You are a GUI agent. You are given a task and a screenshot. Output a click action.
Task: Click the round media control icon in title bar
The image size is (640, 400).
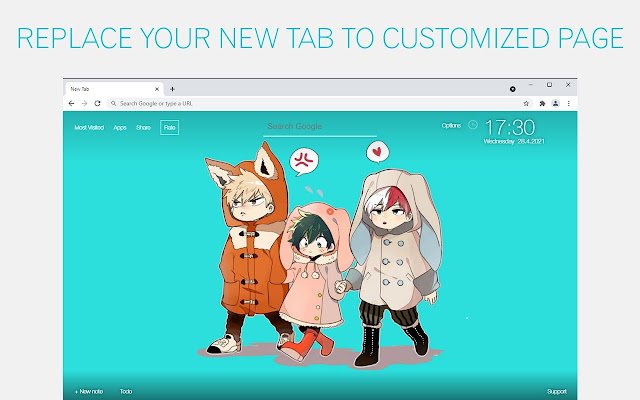click(x=513, y=89)
